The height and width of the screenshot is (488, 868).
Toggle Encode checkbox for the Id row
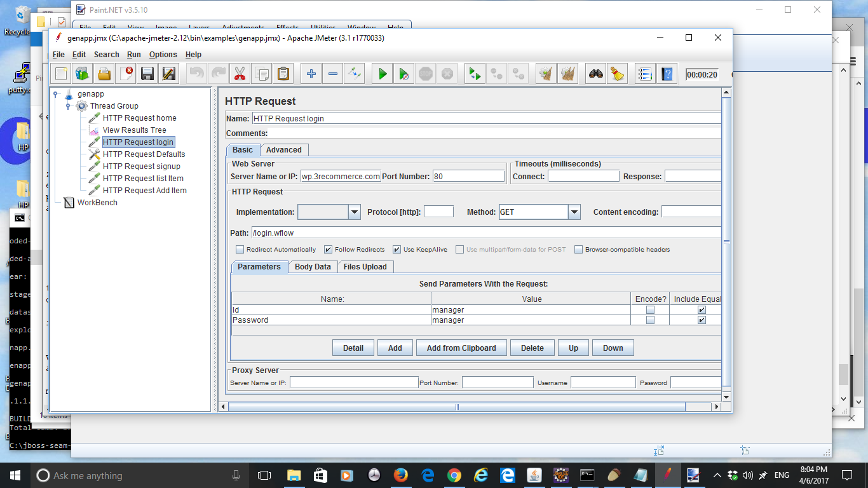pyautogui.click(x=650, y=310)
